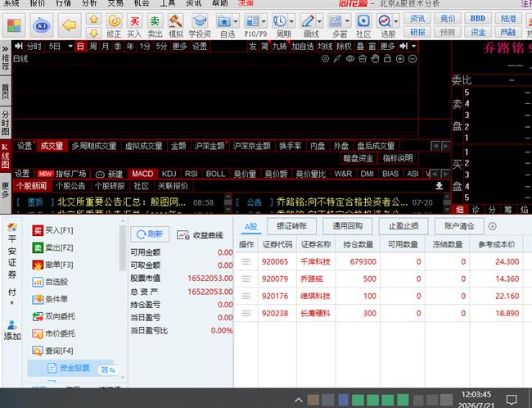The image size is (532, 408).
Task: Switch to the 个股公告 tab
Action: [70, 186]
